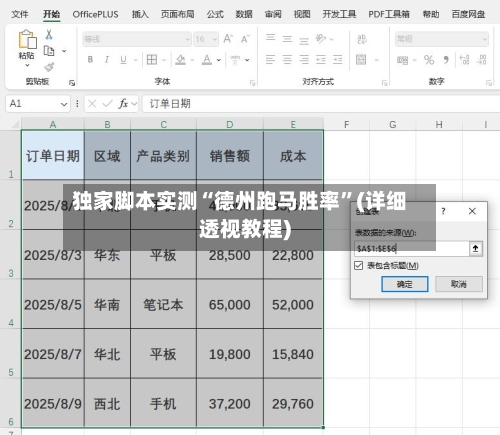Open the Paste options dropdown arrow
This screenshot has width=500, height=435.
tap(27, 65)
